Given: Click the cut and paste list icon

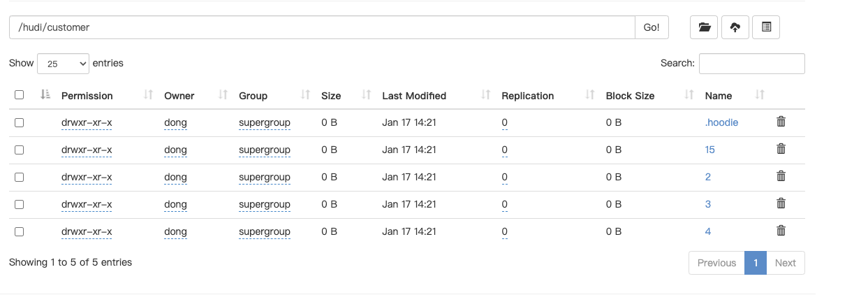Looking at the screenshot, I should [x=766, y=27].
